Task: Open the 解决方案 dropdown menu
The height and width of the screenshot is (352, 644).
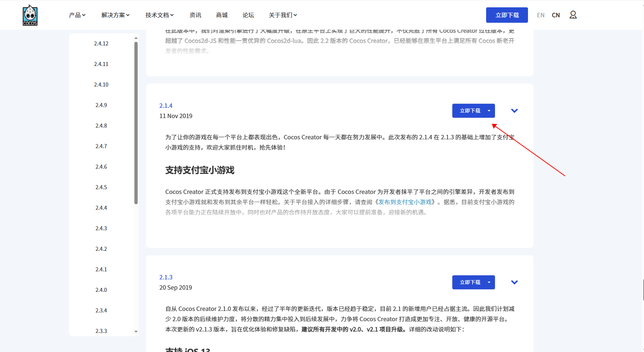Action: pos(116,15)
